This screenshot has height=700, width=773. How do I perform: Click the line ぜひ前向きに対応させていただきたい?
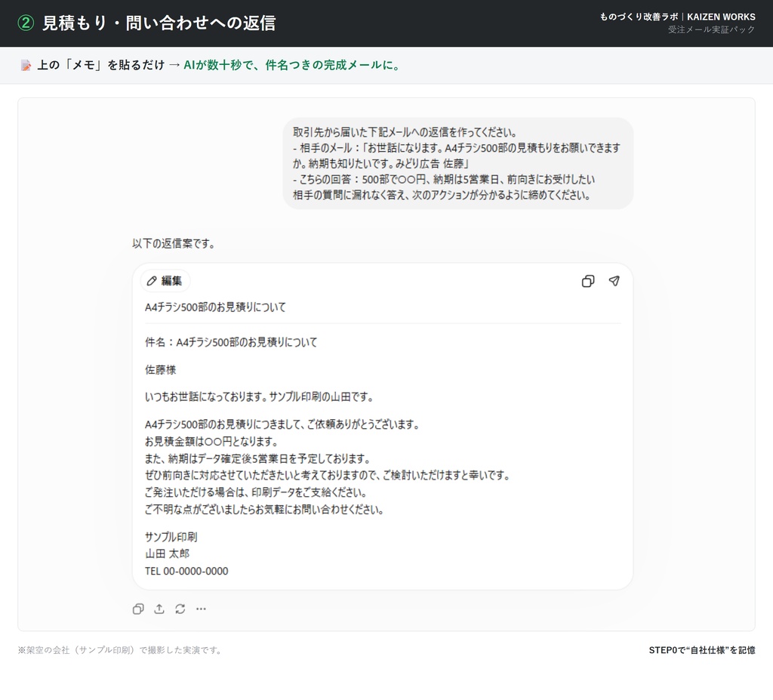(328, 475)
